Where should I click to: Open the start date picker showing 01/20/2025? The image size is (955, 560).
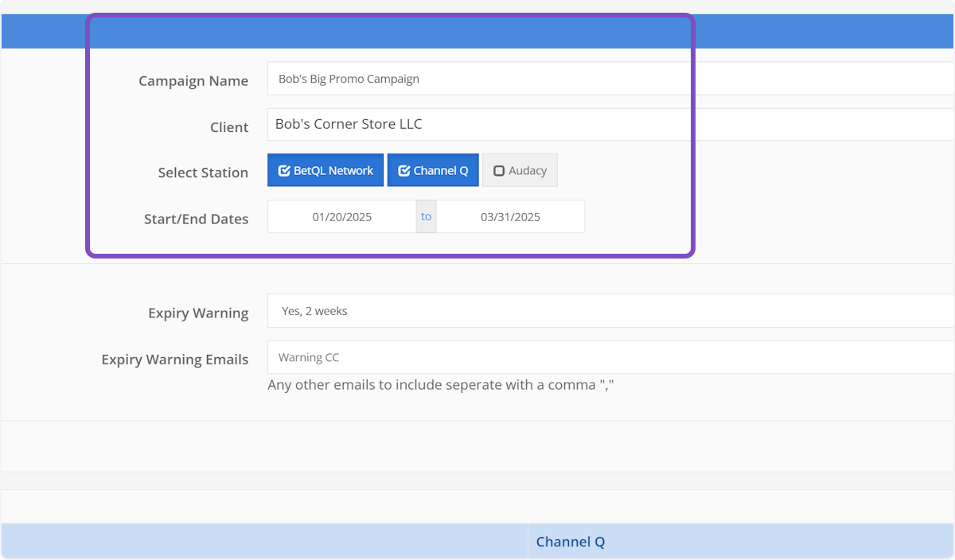(341, 217)
